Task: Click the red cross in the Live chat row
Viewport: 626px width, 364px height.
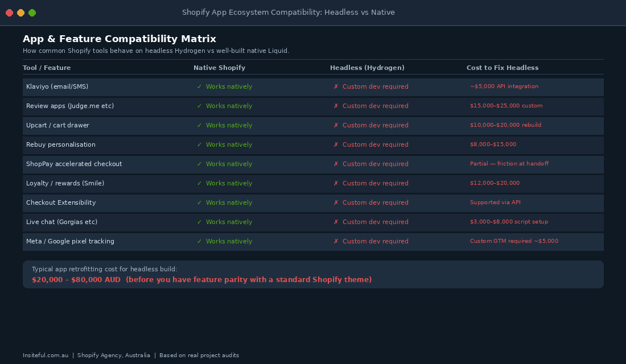Action: tap(336, 222)
